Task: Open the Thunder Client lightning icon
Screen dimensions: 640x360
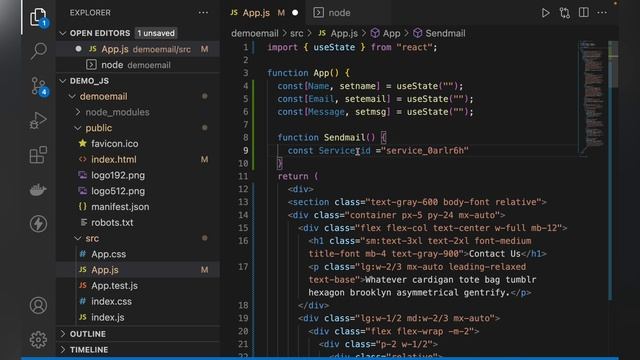Action: 38,224
